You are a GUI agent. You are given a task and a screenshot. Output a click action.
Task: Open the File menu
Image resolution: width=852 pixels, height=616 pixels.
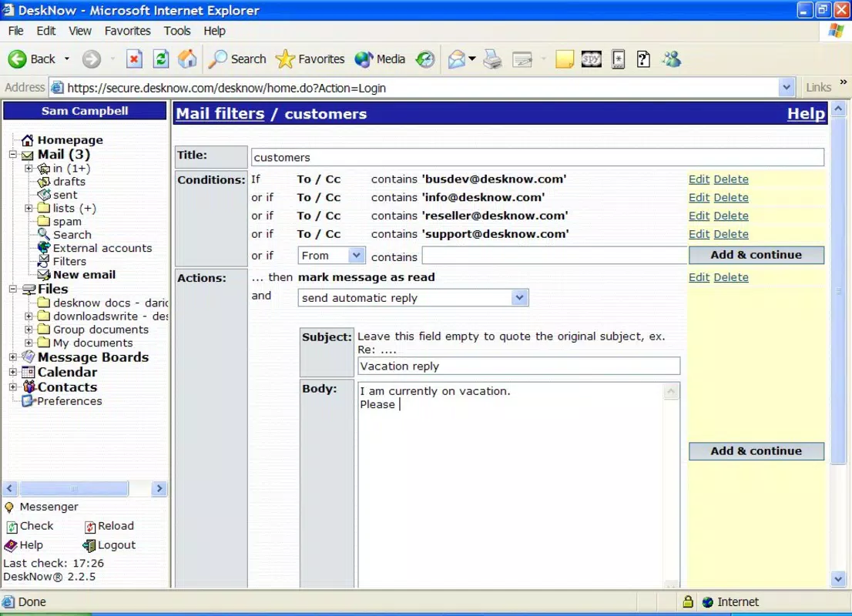click(15, 31)
